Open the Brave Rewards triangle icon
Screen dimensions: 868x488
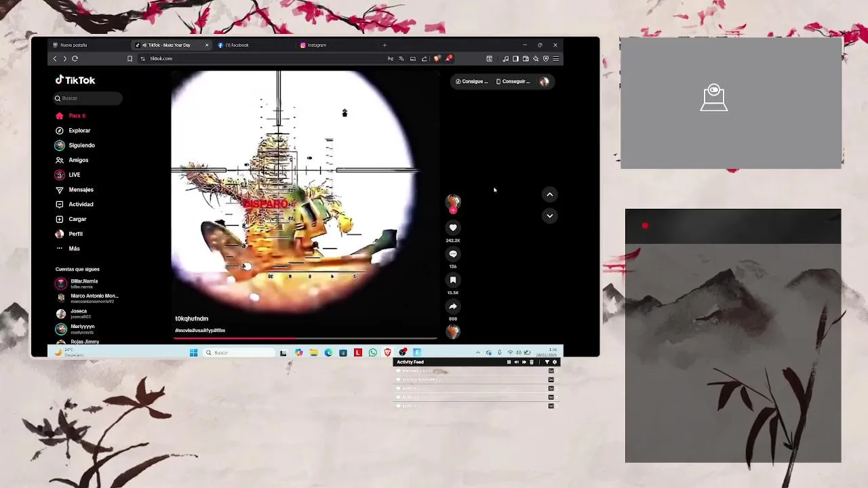point(448,59)
